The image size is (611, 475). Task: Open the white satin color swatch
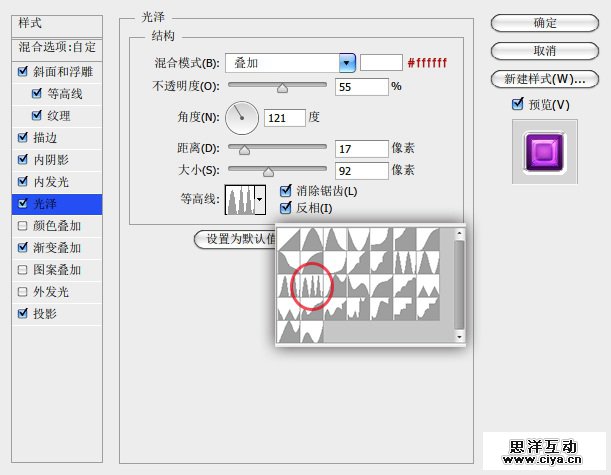click(381, 63)
